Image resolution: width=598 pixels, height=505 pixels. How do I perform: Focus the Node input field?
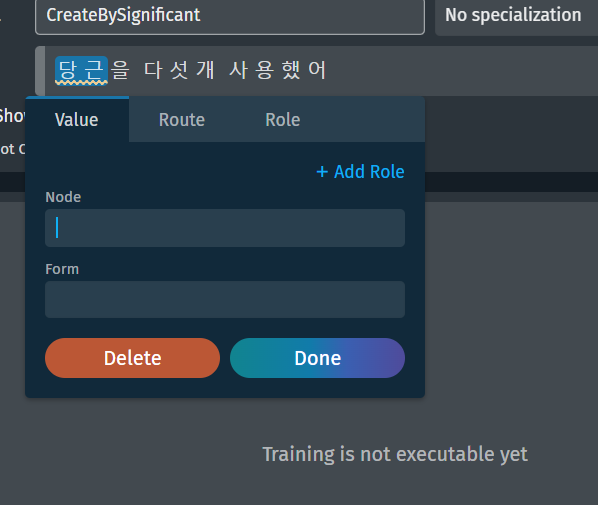tap(225, 228)
